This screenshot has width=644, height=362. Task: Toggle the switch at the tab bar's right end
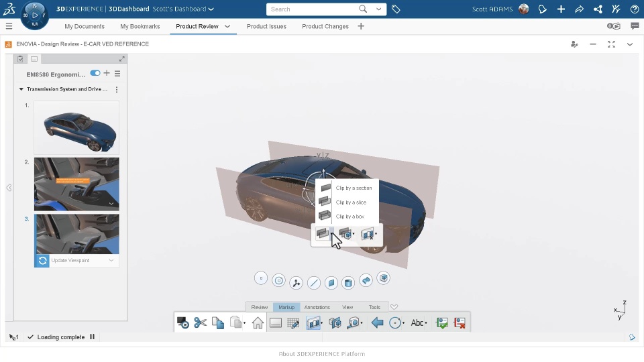point(614,26)
